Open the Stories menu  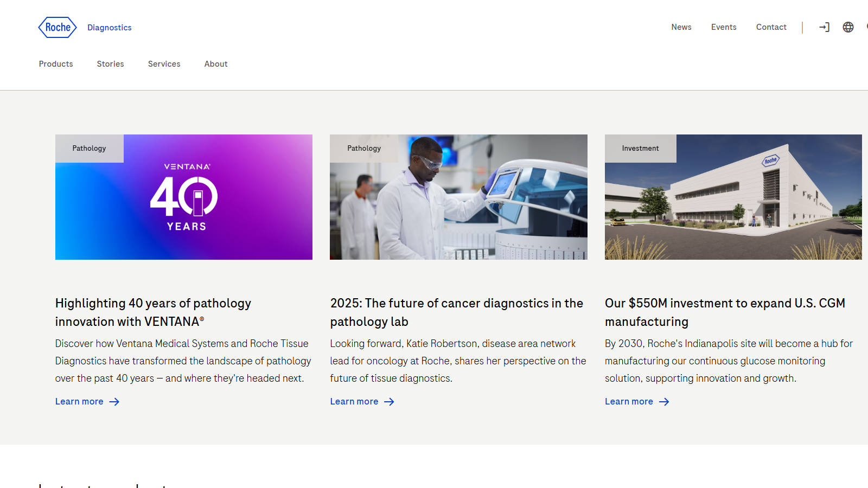click(111, 64)
